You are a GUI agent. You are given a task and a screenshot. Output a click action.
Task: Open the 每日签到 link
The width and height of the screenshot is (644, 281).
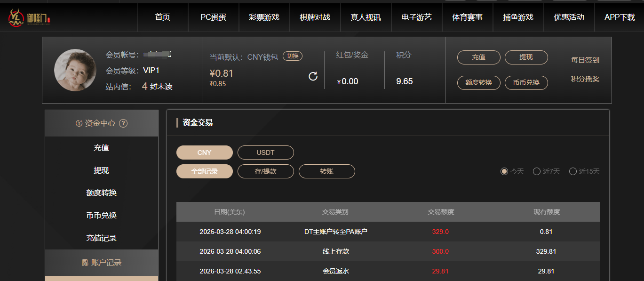585,60
